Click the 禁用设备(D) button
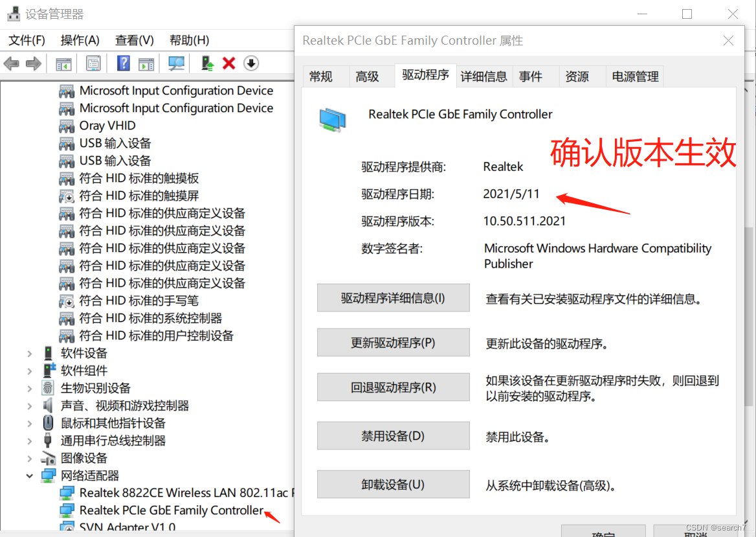The height and width of the screenshot is (537, 756). click(x=394, y=436)
